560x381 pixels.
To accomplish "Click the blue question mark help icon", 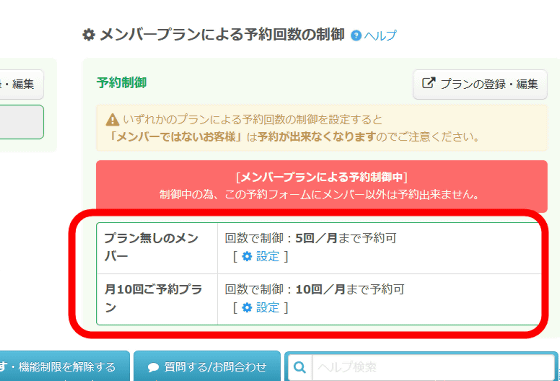I will pos(356,36).
